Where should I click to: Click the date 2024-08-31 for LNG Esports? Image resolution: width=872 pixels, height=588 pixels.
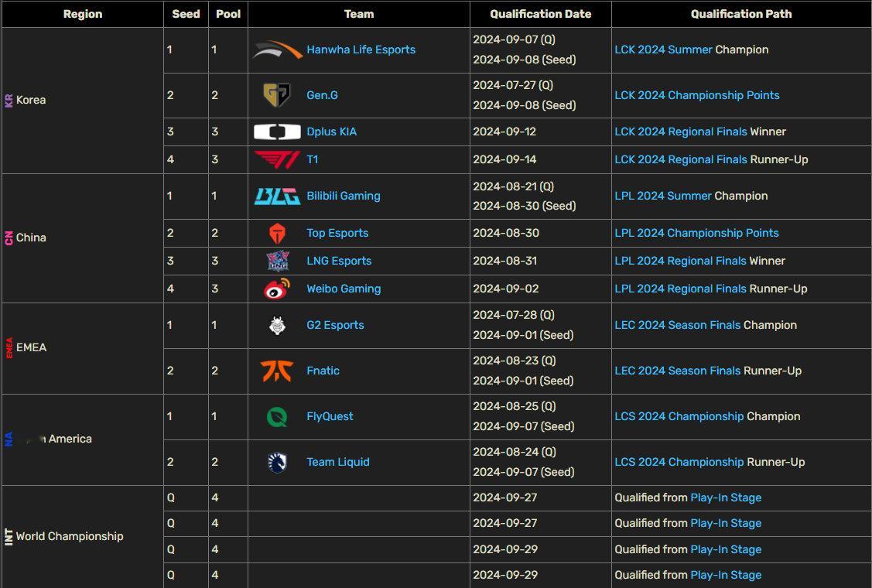pyautogui.click(x=505, y=261)
